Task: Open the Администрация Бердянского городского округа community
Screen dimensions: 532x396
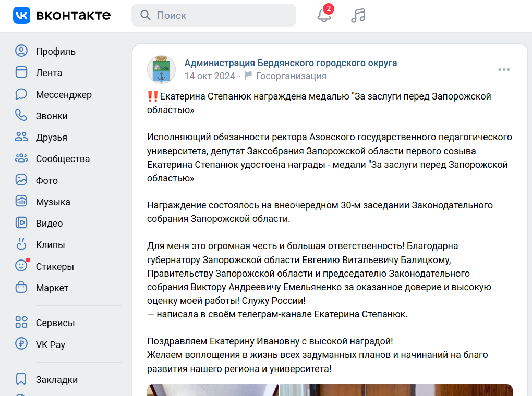Action: tap(290, 63)
